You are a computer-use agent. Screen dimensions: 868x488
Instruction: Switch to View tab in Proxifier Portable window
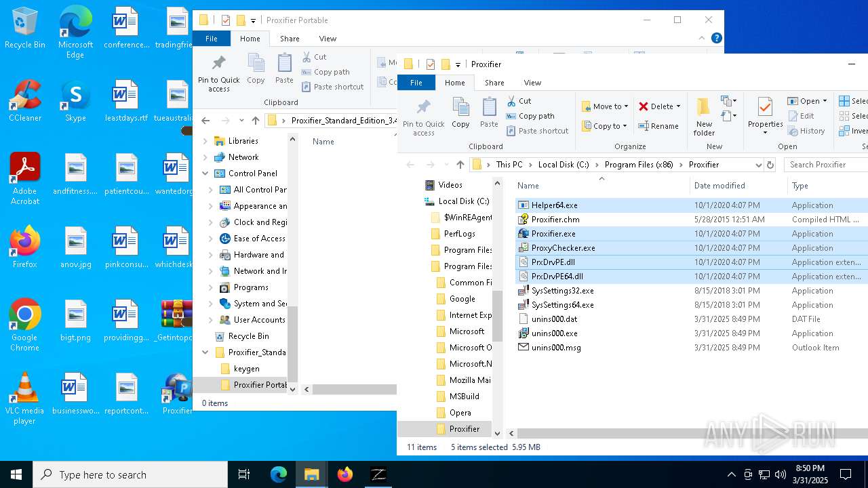tap(328, 39)
